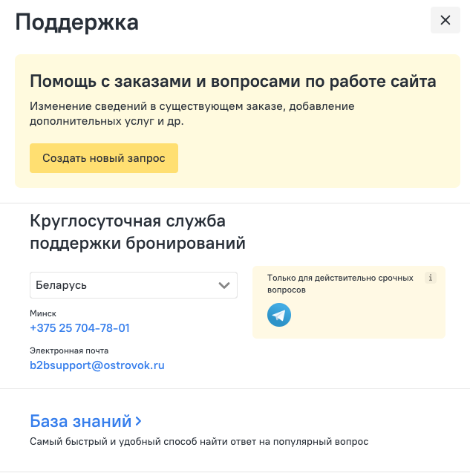Click the Круглосуточная служба поддержки heading
Screen dimensions: 470x476
(x=137, y=232)
